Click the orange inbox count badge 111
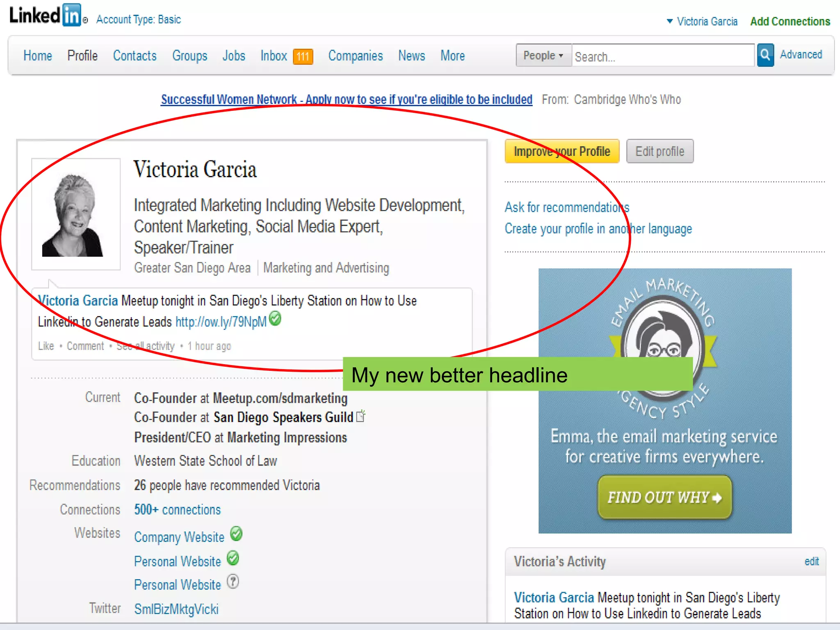Image resolution: width=840 pixels, height=630 pixels. pyautogui.click(x=303, y=56)
